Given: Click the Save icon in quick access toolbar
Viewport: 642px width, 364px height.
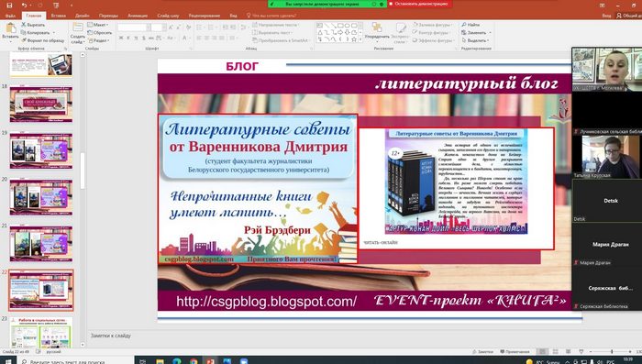Looking at the screenshot, I should (9, 6).
